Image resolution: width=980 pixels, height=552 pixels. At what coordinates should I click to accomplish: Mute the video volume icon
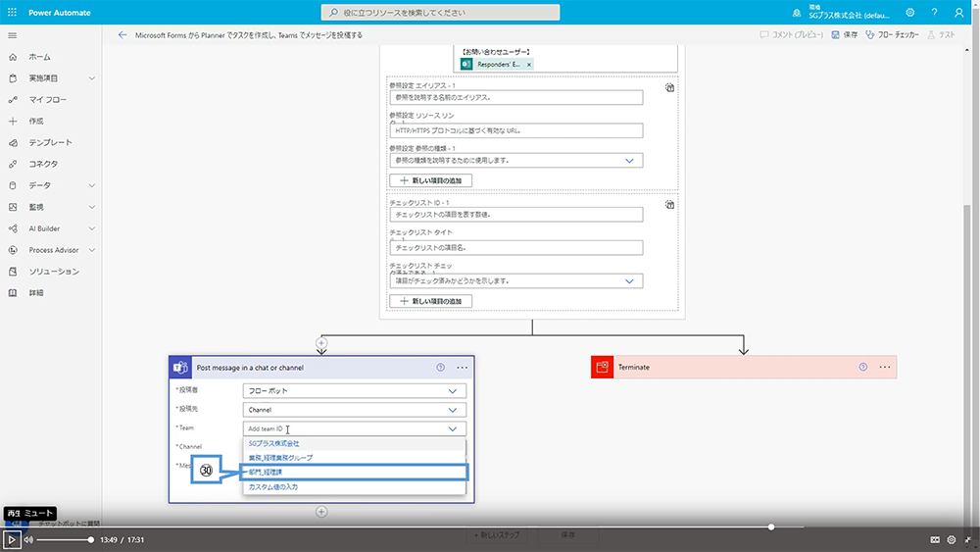[x=28, y=539]
